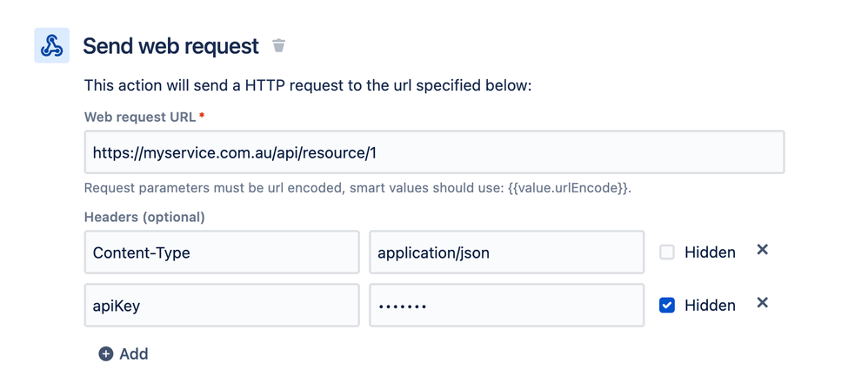Click the Content-Type header name field
Viewport: 868px width, 377px height.
(x=222, y=252)
